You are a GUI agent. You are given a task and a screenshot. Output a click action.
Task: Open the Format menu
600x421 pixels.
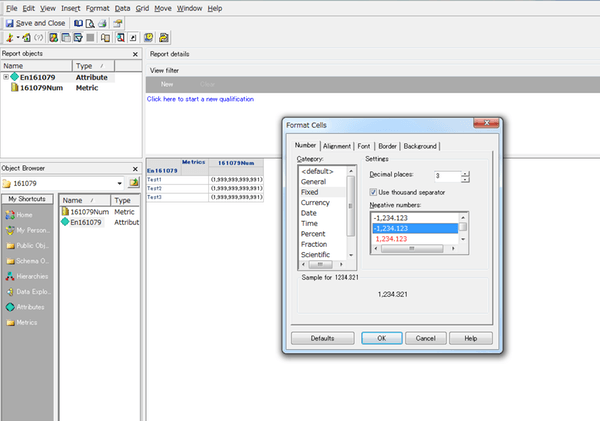[x=98, y=8]
